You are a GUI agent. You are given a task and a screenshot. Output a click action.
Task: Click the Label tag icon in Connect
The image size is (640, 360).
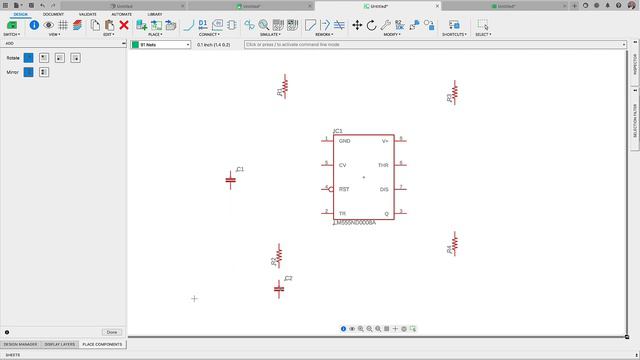pyautogui.click(x=217, y=25)
